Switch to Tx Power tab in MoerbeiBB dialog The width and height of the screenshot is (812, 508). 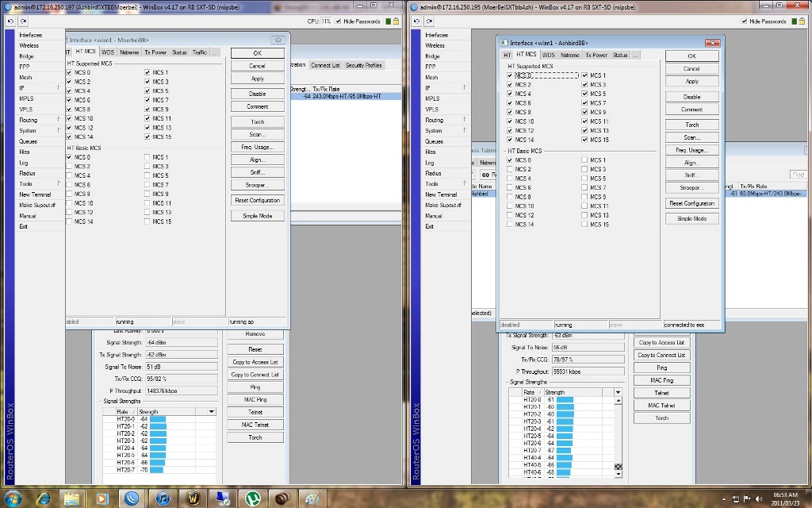[155, 52]
